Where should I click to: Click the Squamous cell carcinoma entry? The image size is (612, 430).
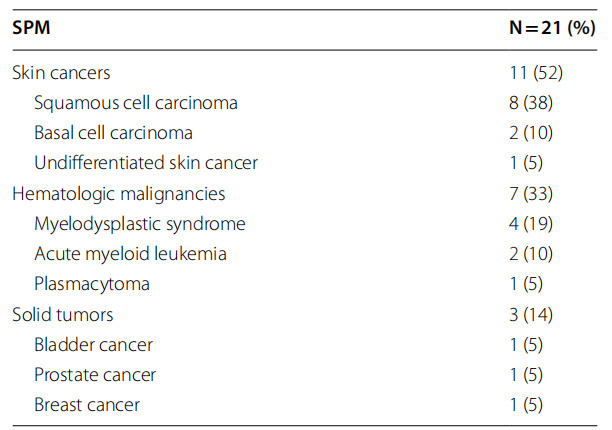point(135,102)
